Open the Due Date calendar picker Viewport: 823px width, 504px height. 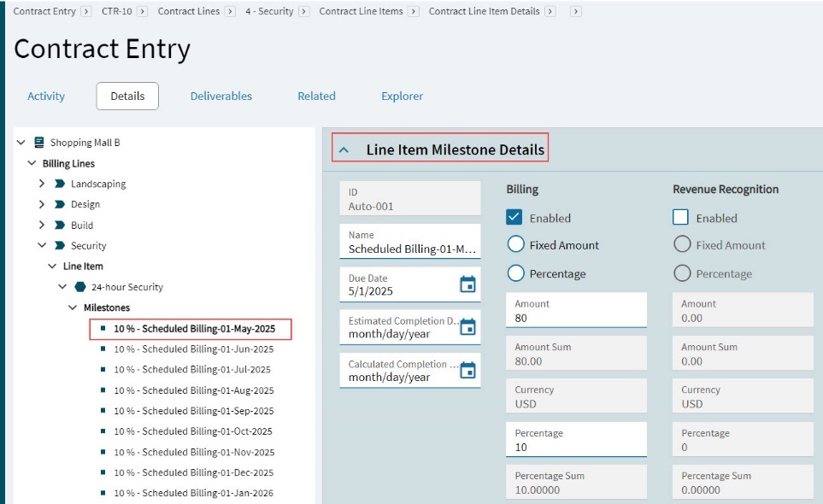467,284
